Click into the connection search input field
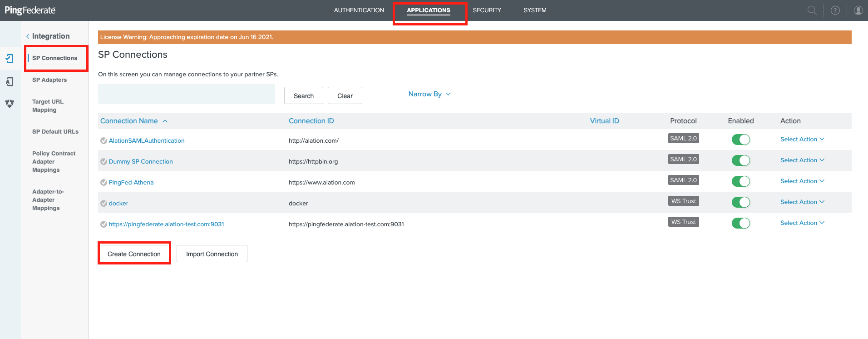Image resolution: width=868 pixels, height=339 pixels. coord(187,94)
